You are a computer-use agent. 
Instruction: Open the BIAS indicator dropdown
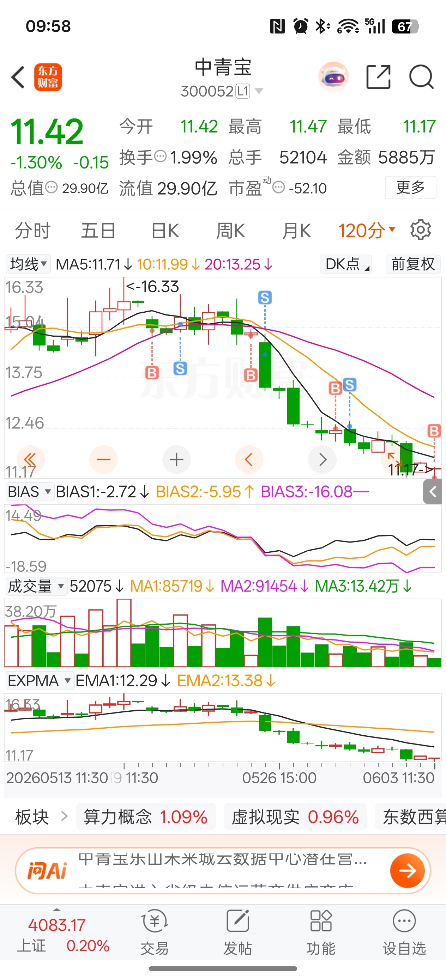pos(30,491)
